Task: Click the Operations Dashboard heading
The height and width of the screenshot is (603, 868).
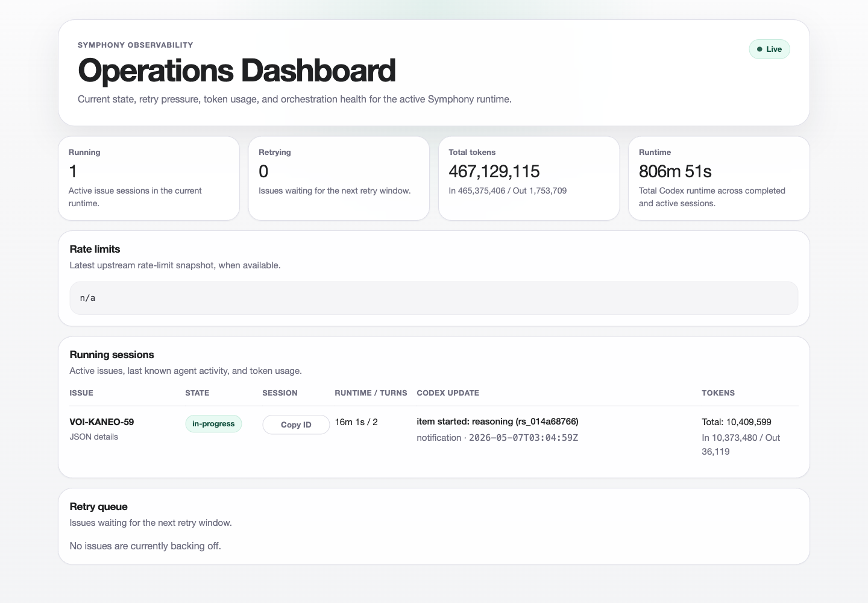Action: 237,70
